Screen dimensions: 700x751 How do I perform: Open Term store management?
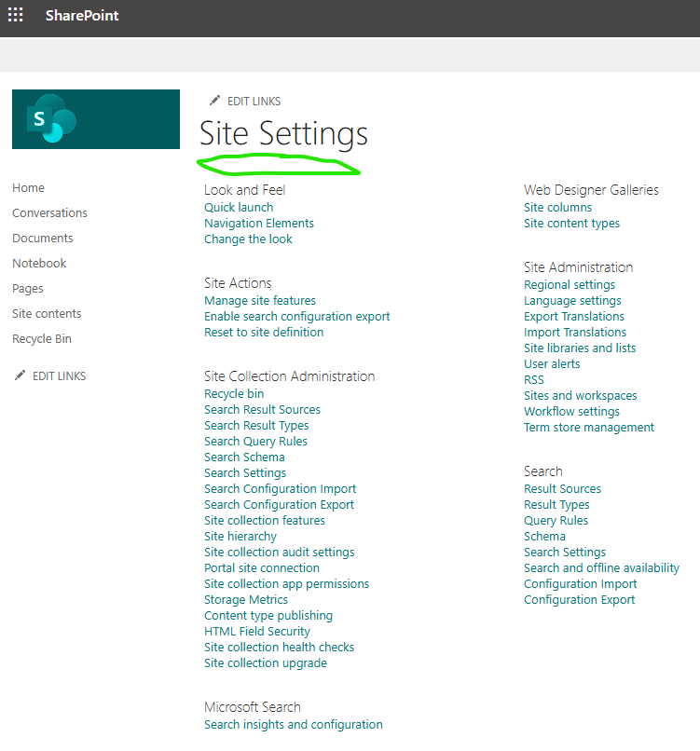click(589, 428)
